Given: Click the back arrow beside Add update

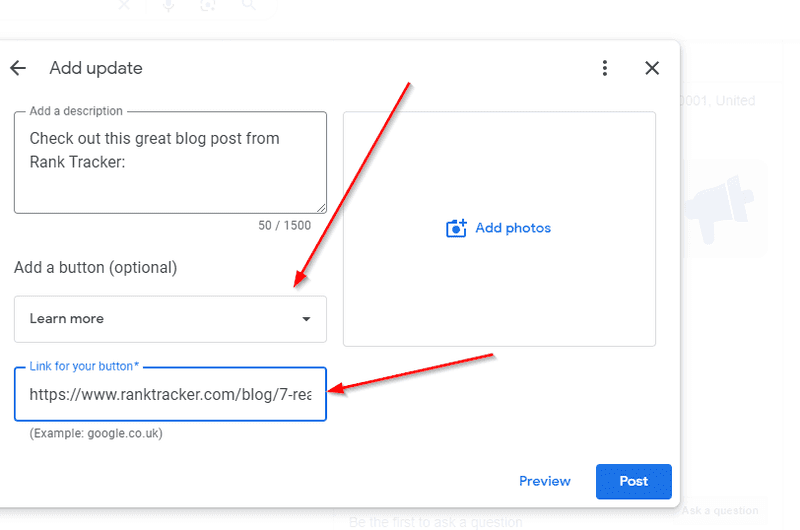Looking at the screenshot, I should (x=18, y=68).
